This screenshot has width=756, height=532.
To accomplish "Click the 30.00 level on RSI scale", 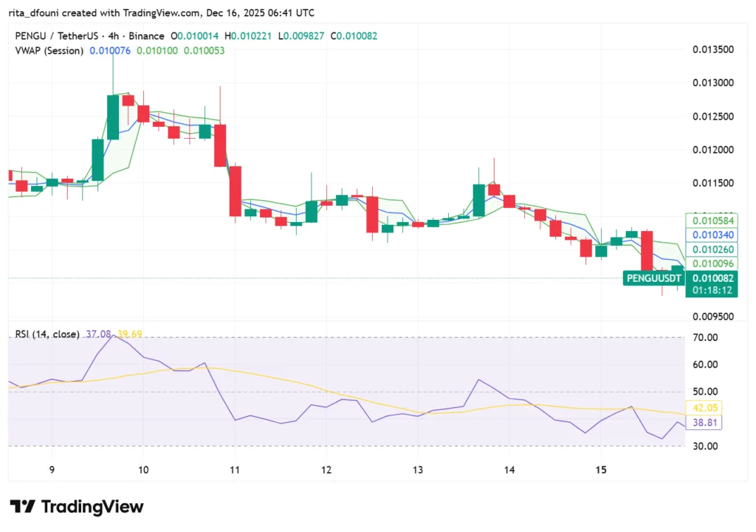I will pos(706,446).
